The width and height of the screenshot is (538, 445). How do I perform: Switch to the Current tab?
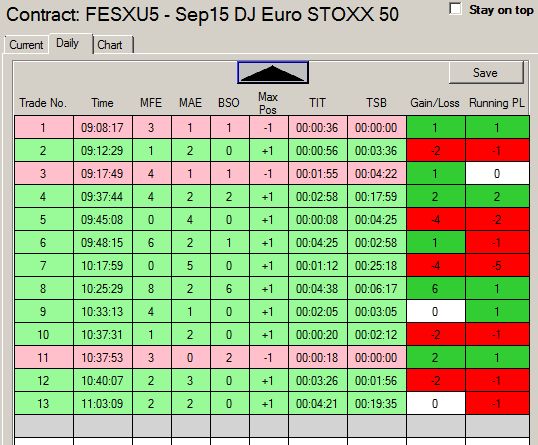26,45
